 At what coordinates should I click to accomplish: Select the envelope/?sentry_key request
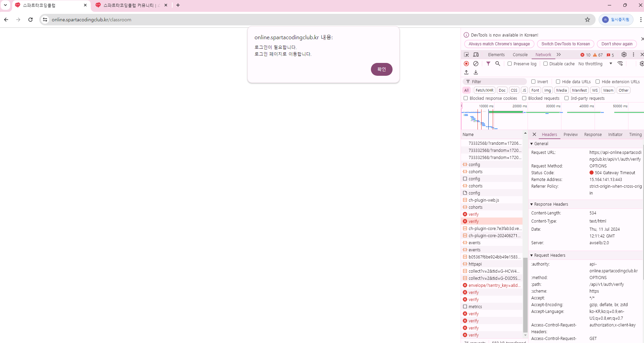(x=492, y=285)
